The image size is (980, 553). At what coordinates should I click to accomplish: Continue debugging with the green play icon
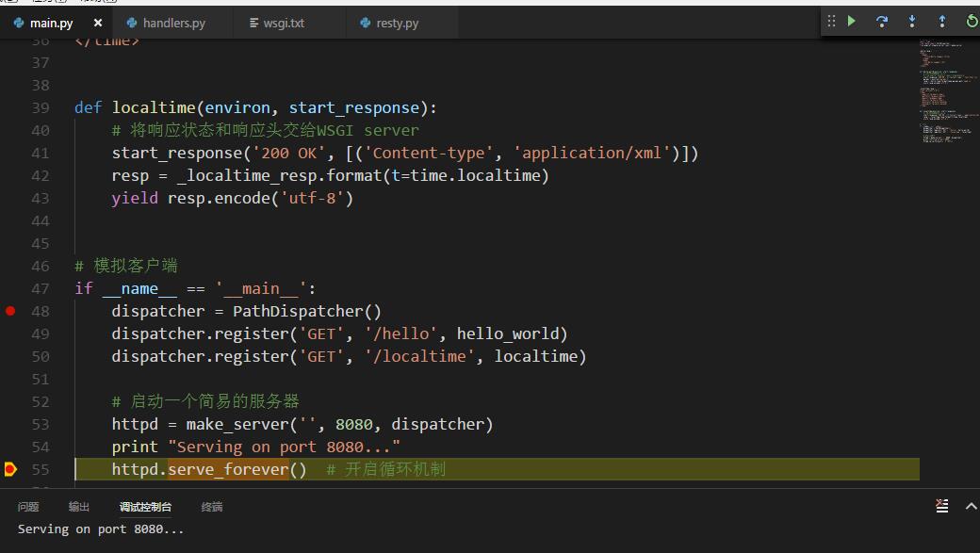[851, 21]
